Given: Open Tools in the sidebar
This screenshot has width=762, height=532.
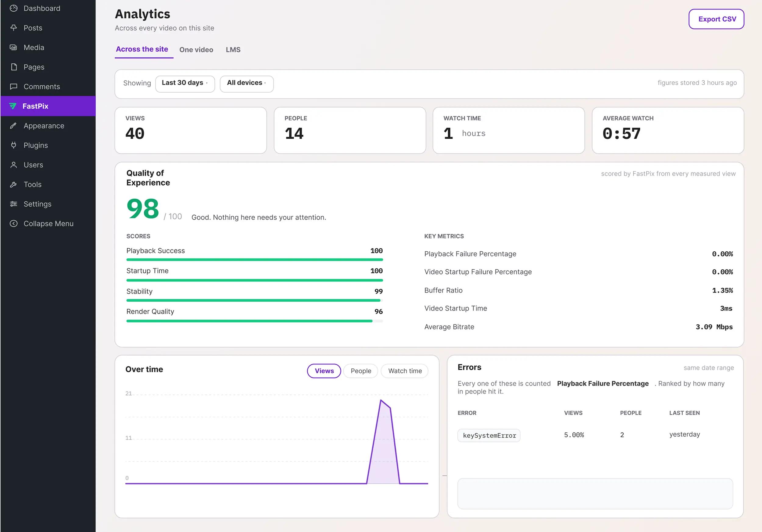Looking at the screenshot, I should [x=48, y=184].
